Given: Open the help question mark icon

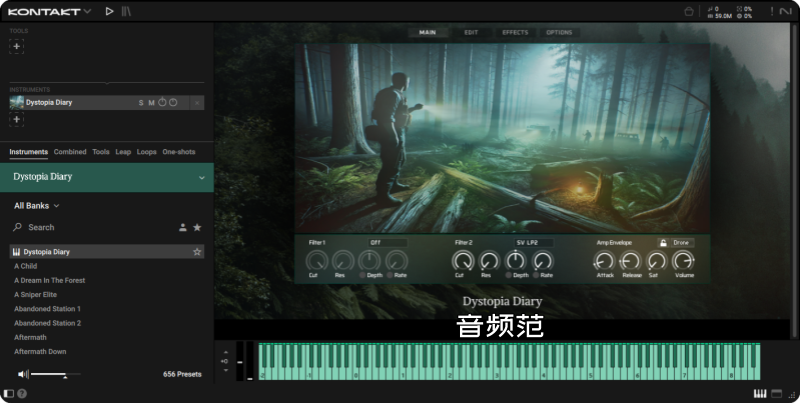Looking at the screenshot, I should click(22, 393).
